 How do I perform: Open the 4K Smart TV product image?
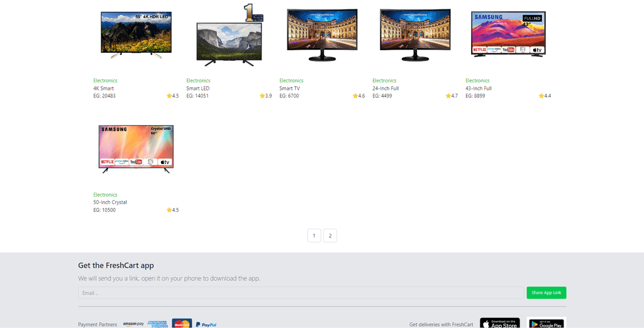pyautogui.click(x=136, y=35)
